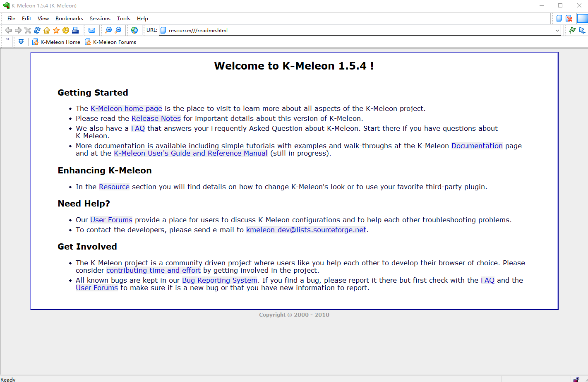Viewport: 588px width, 382px height.
Task: Click the green Go arrow icon
Action: click(572, 30)
